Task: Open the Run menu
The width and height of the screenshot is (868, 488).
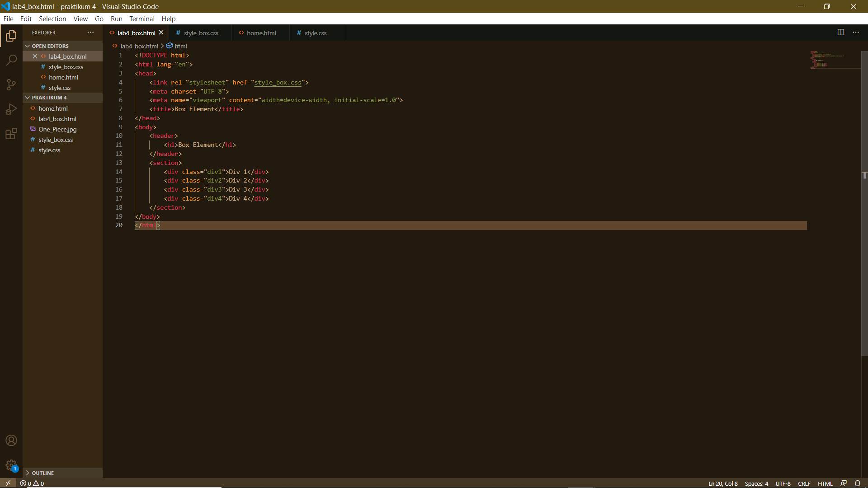Action: pyautogui.click(x=117, y=19)
